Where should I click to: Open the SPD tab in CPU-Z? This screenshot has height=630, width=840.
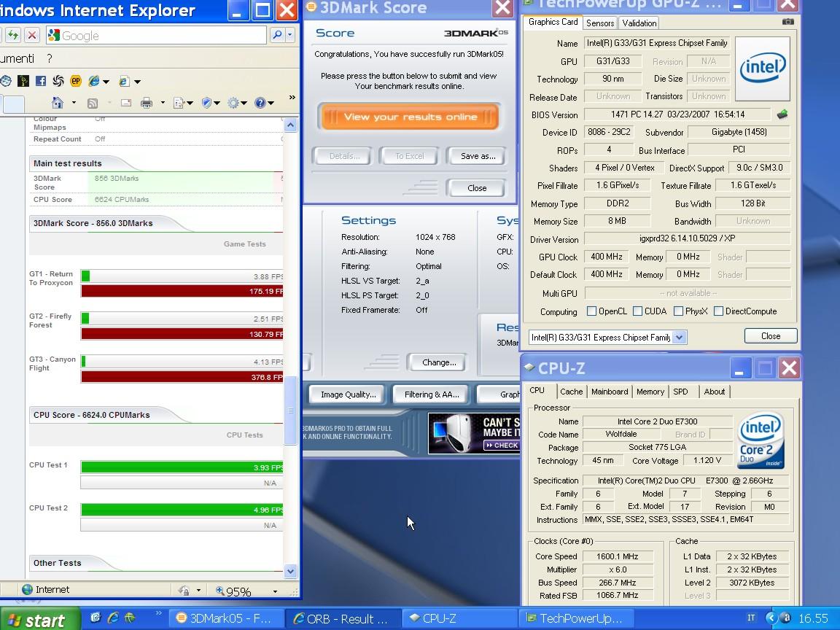[x=680, y=392]
